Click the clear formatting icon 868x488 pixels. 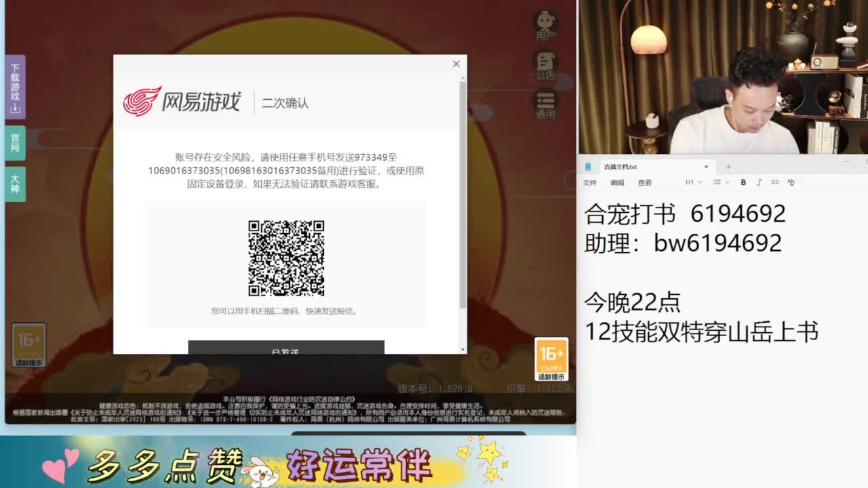(x=791, y=182)
